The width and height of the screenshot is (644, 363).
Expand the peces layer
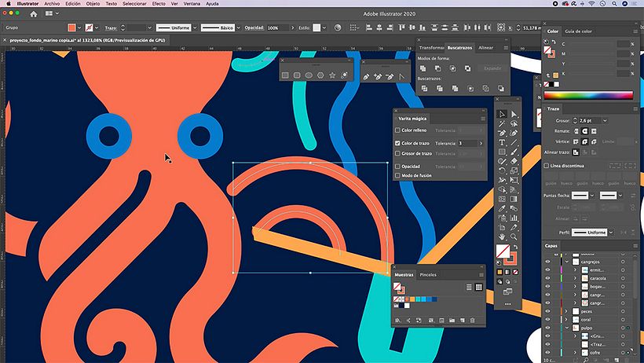pos(567,311)
